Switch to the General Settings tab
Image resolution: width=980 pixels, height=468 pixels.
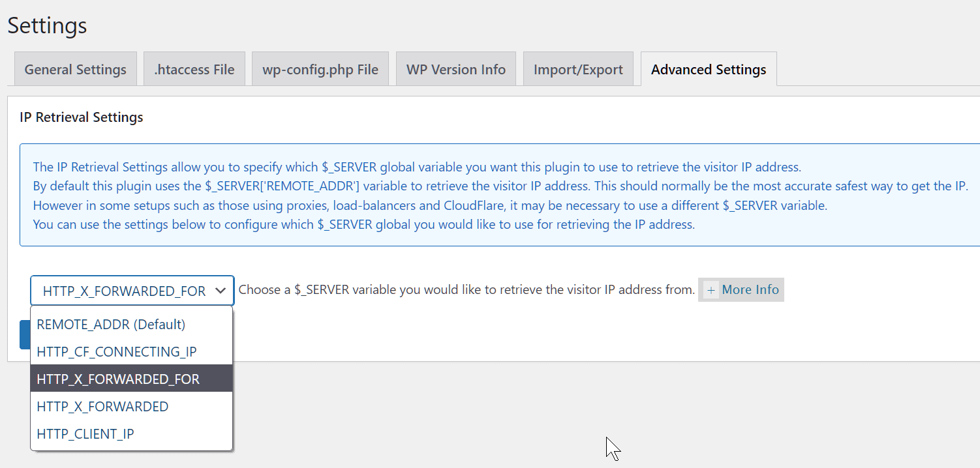coord(75,68)
